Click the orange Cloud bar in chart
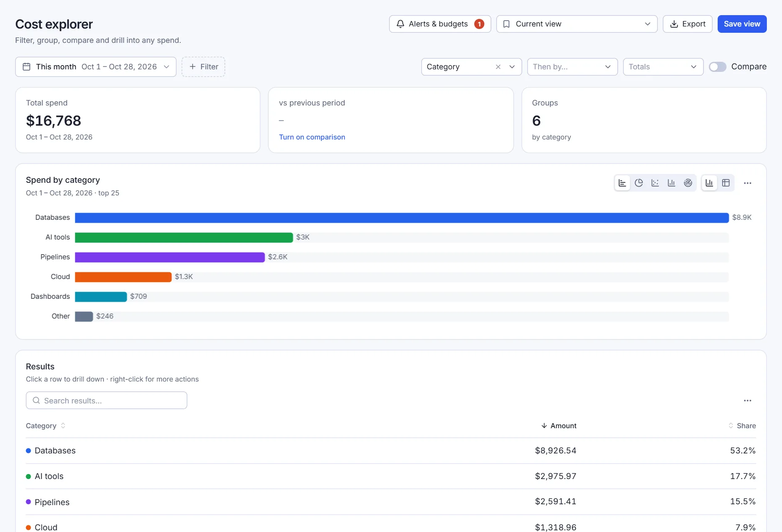Image resolution: width=782 pixels, height=532 pixels. click(x=123, y=277)
